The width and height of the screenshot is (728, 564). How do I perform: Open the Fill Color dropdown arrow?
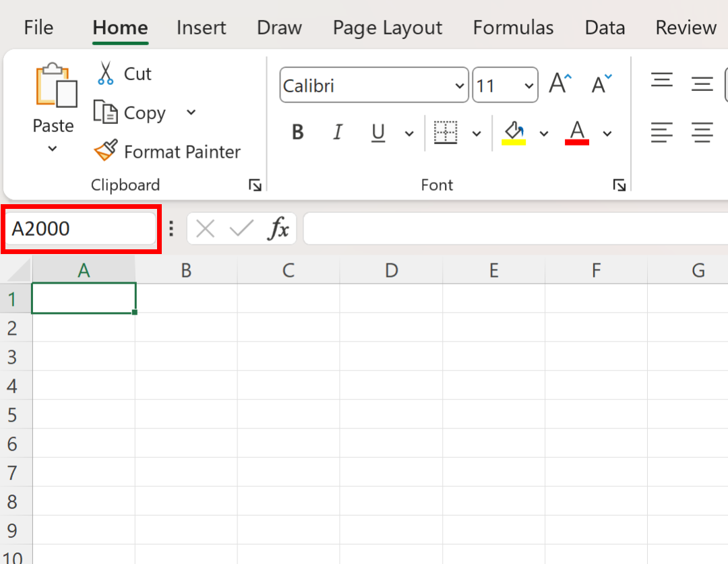tap(544, 133)
